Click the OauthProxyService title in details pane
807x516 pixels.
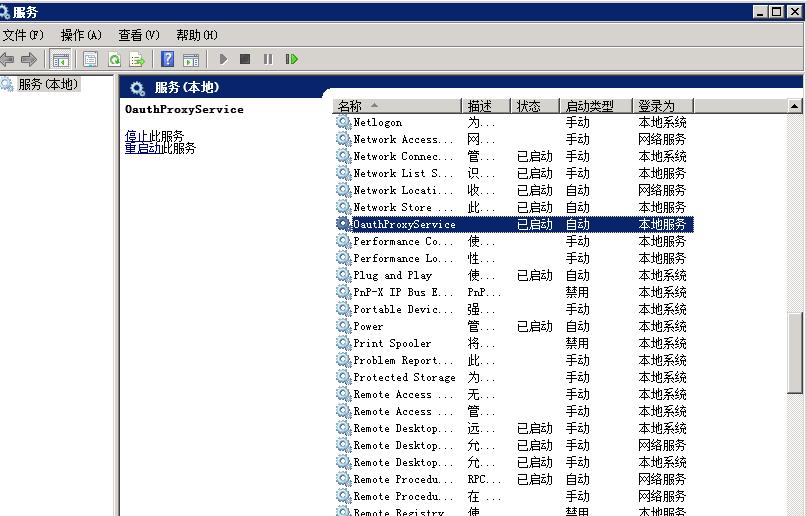pyautogui.click(x=184, y=109)
